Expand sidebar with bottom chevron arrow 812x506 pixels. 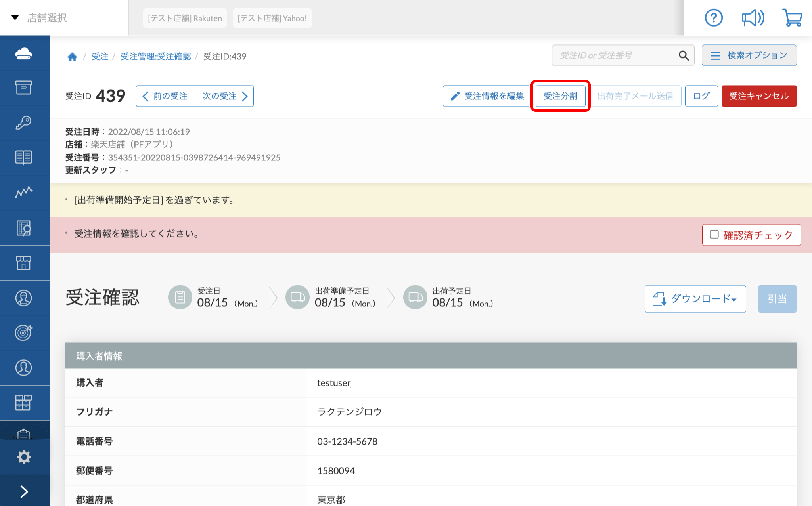point(24,491)
